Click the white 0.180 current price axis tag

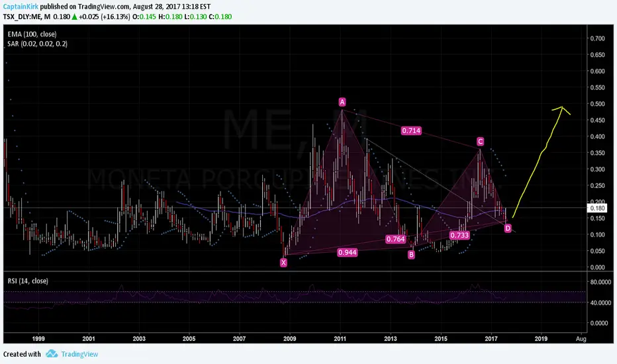(x=597, y=208)
